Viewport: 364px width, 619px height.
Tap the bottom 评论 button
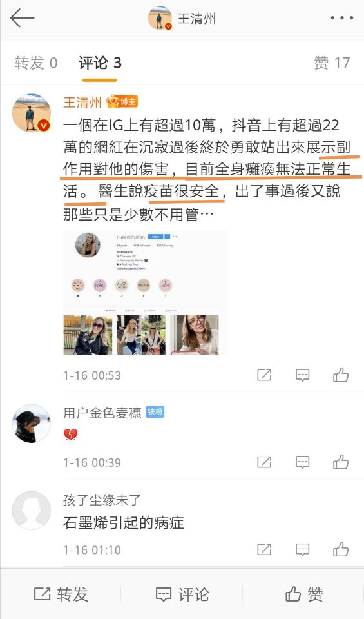click(x=182, y=594)
